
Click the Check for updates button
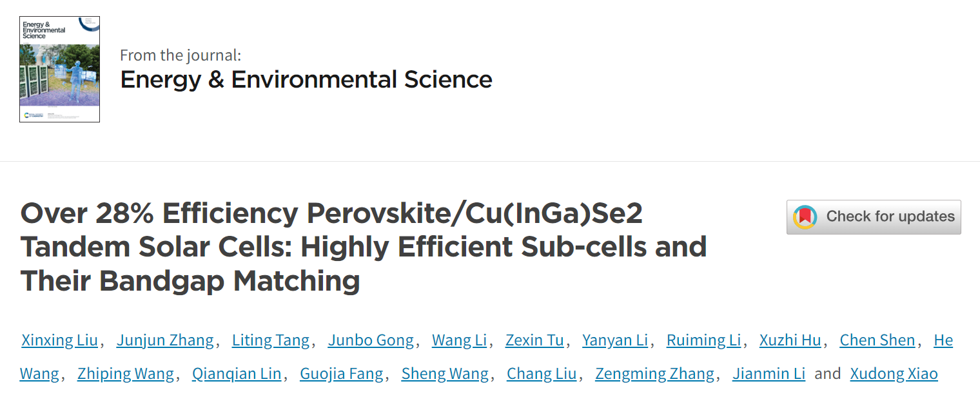point(874,217)
